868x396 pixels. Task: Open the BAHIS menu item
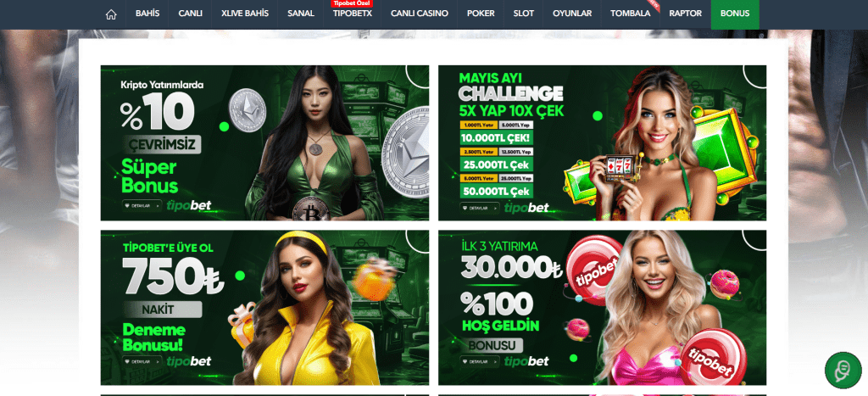(x=147, y=14)
